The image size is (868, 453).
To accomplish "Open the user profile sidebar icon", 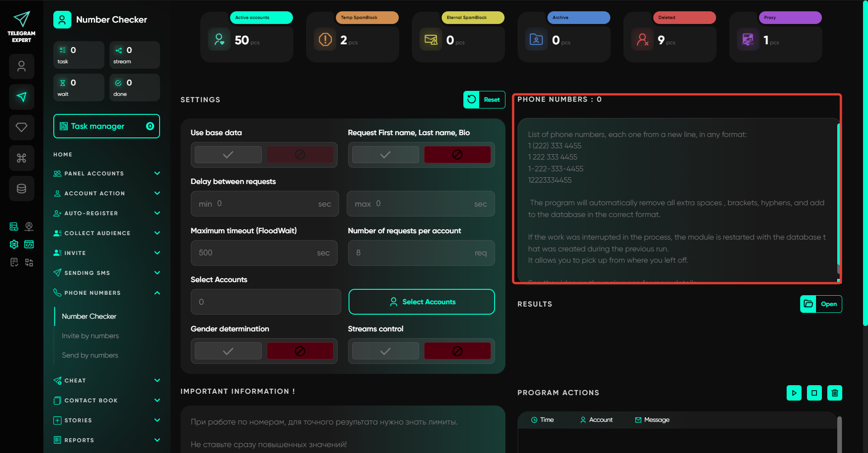I will coord(21,66).
